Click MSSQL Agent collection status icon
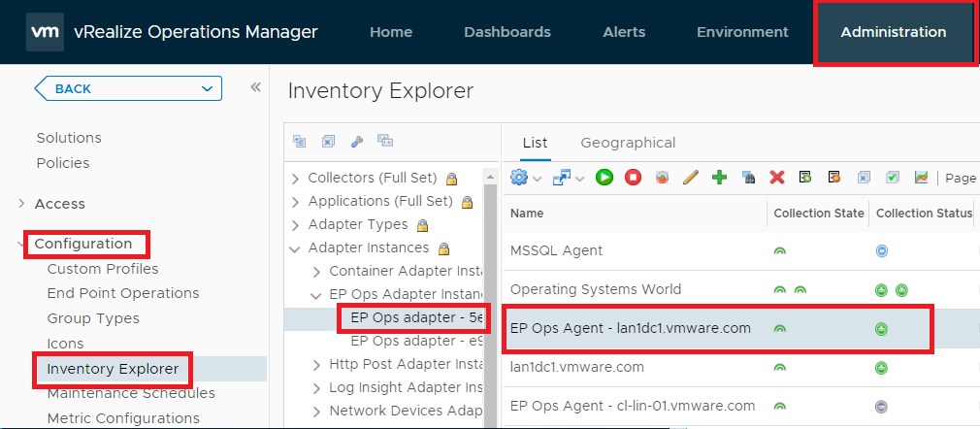This screenshot has width=980, height=429. (881, 251)
